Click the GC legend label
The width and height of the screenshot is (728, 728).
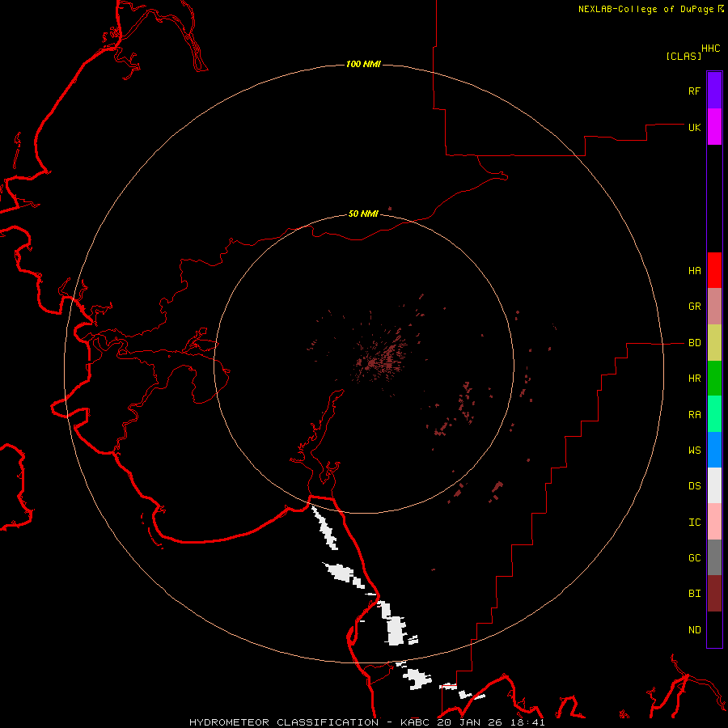[694, 558]
